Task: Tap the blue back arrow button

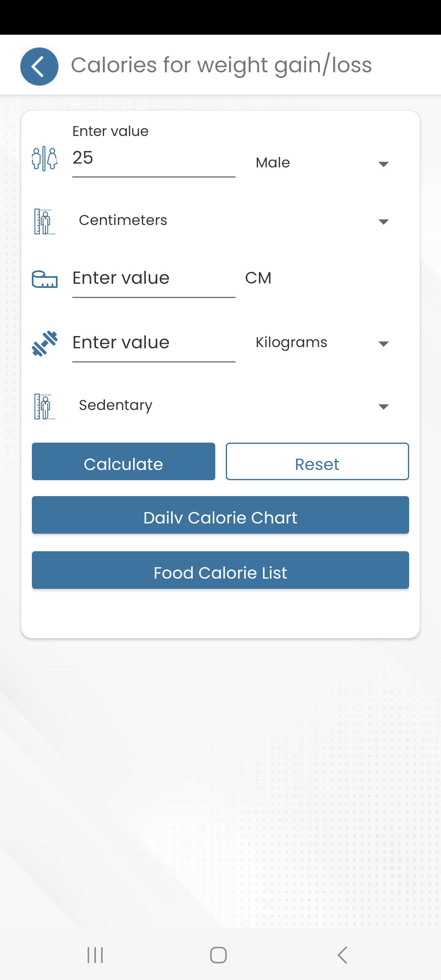Action: (x=39, y=66)
